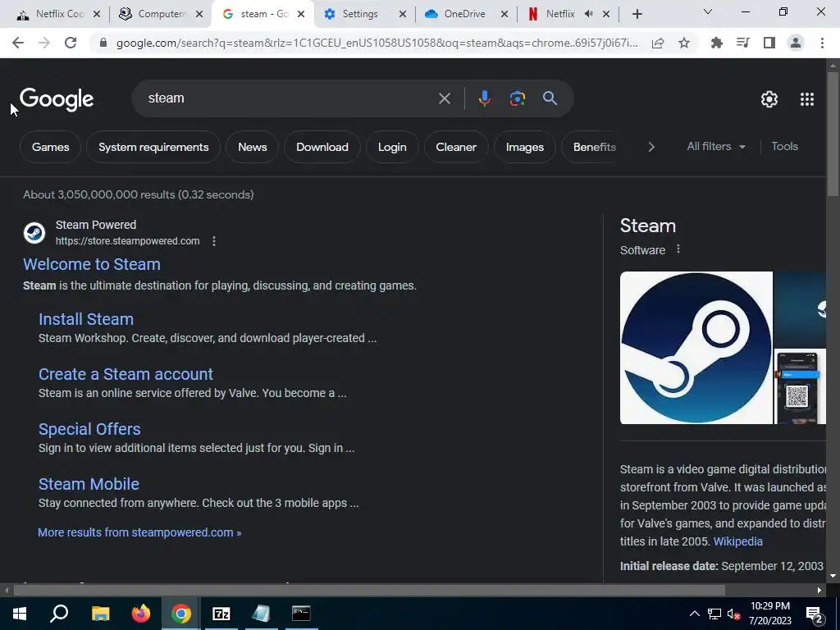Search by image with Lens icon
This screenshot has height=630, width=840.
point(517,98)
